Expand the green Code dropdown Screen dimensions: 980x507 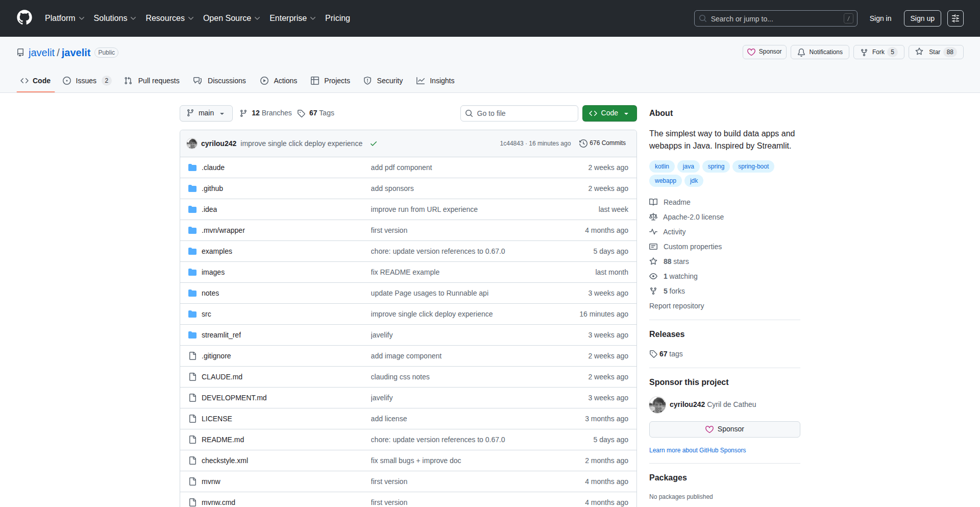click(609, 113)
